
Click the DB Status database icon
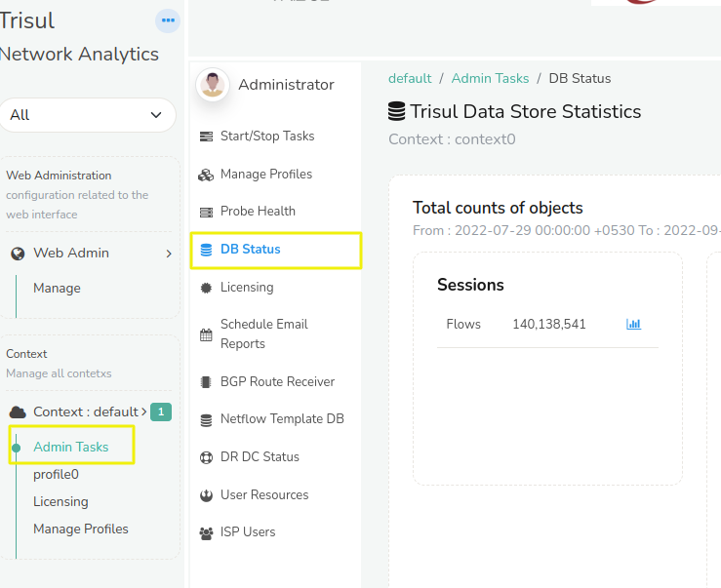click(206, 250)
